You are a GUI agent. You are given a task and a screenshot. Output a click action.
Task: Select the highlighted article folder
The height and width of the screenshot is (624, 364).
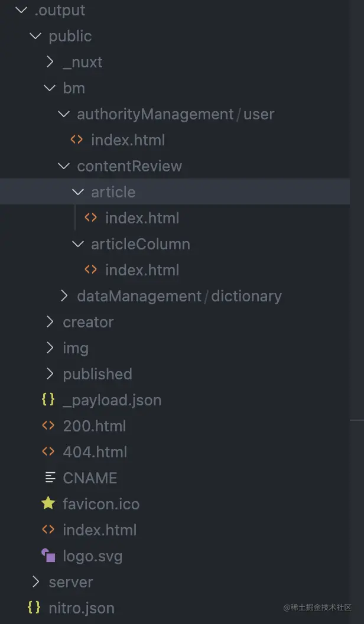pyautogui.click(x=113, y=191)
